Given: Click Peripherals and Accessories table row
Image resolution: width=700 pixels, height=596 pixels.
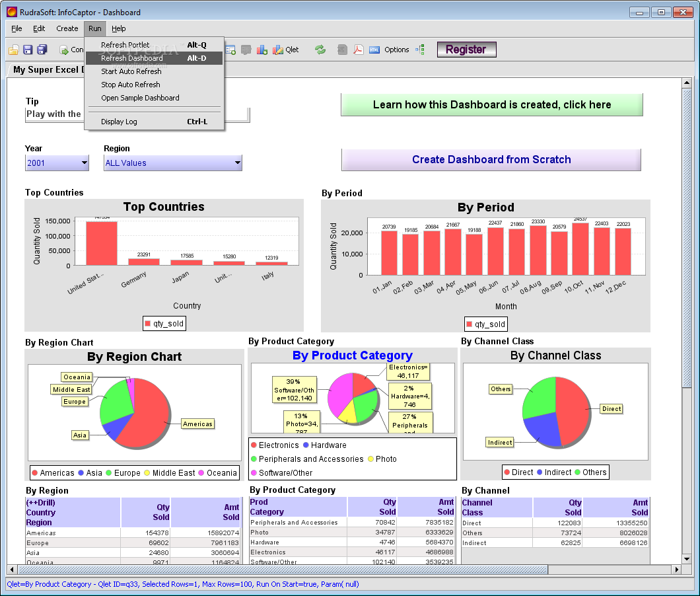Looking at the screenshot, I should pyautogui.click(x=352, y=522).
